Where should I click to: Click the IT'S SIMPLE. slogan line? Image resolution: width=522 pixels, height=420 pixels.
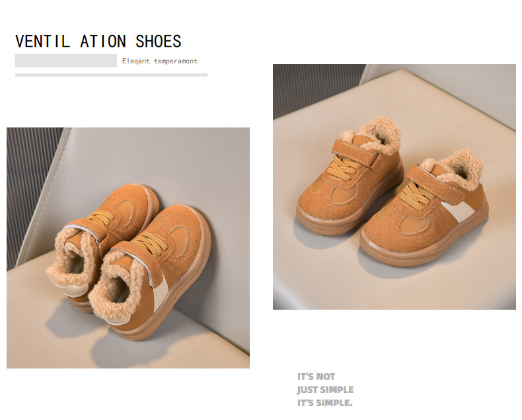click(325, 403)
